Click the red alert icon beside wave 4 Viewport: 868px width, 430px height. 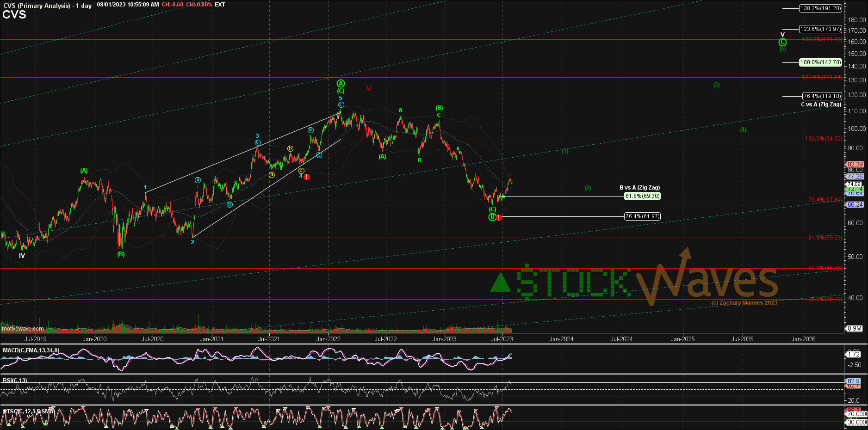(x=307, y=177)
